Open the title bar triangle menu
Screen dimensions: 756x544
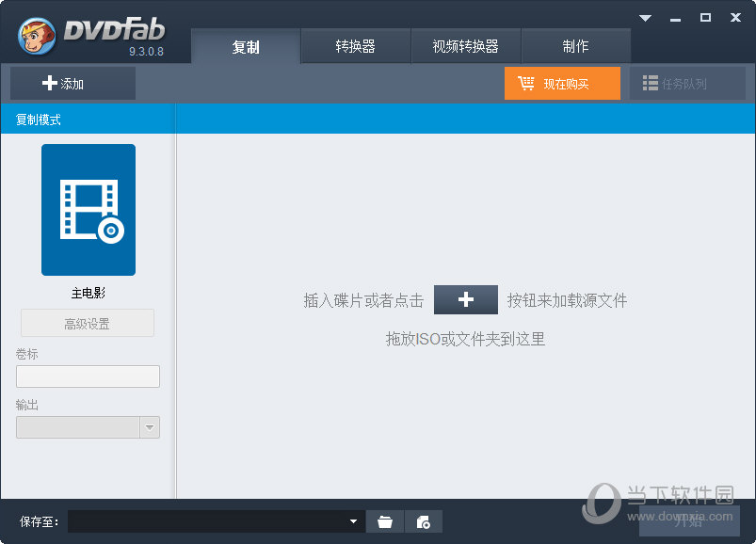pos(646,18)
